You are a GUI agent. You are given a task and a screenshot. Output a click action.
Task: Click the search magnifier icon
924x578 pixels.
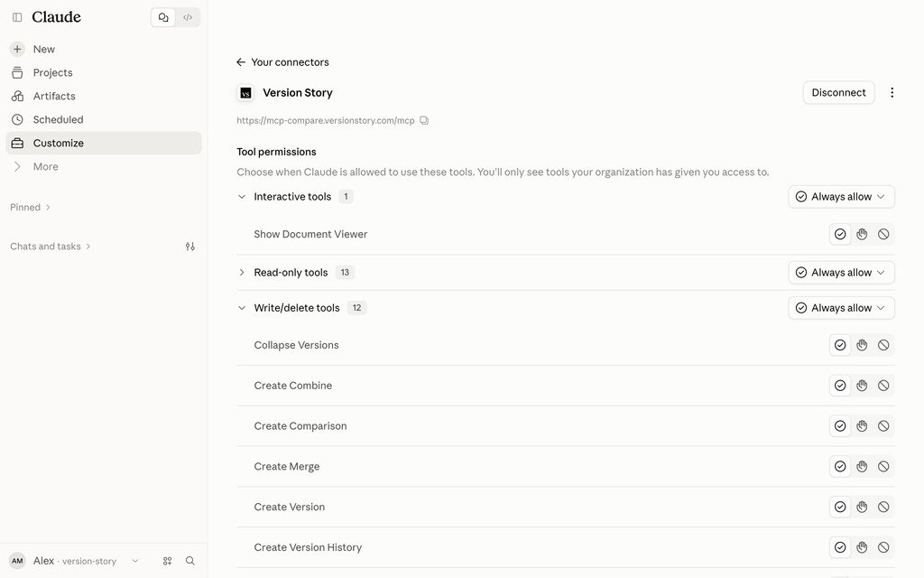pos(189,561)
